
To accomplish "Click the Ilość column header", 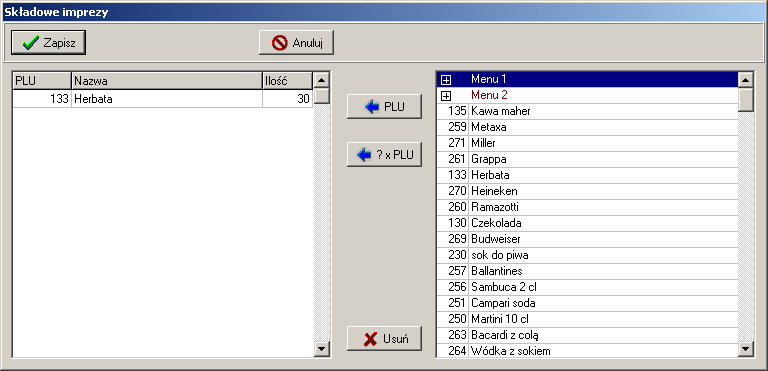I will tap(288, 80).
